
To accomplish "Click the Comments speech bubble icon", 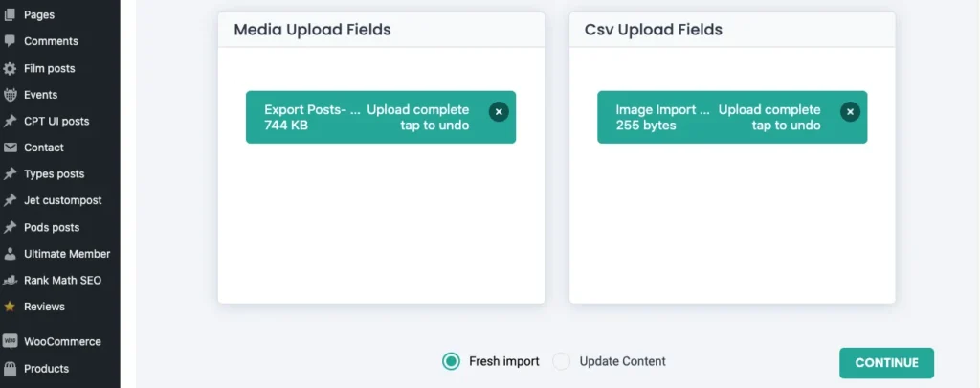I will (x=10, y=41).
